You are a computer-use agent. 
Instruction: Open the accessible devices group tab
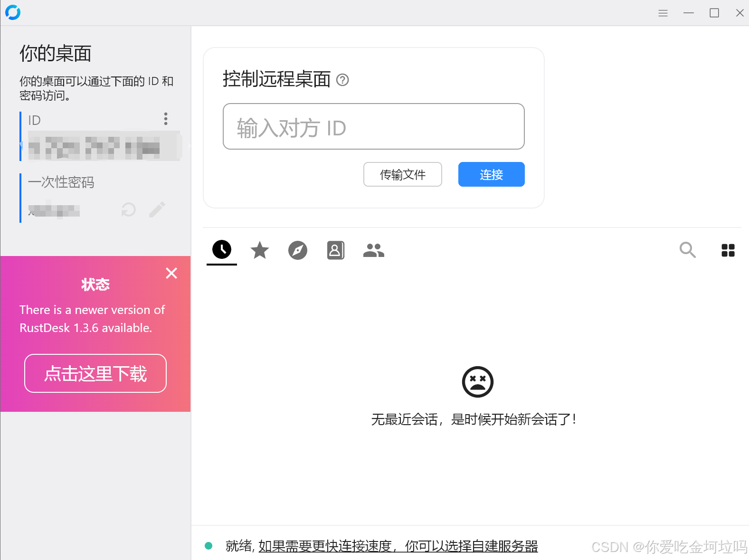click(x=374, y=250)
